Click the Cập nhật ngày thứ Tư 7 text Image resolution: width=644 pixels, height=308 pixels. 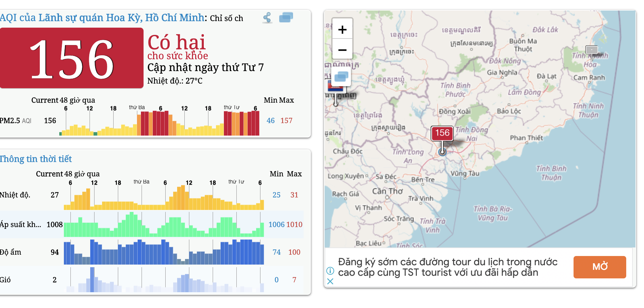click(x=205, y=67)
